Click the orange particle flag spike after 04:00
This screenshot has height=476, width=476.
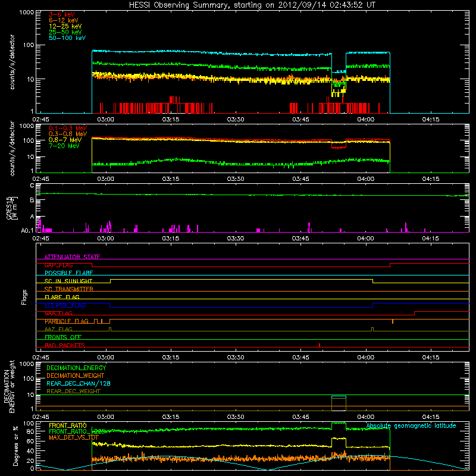(x=393, y=321)
